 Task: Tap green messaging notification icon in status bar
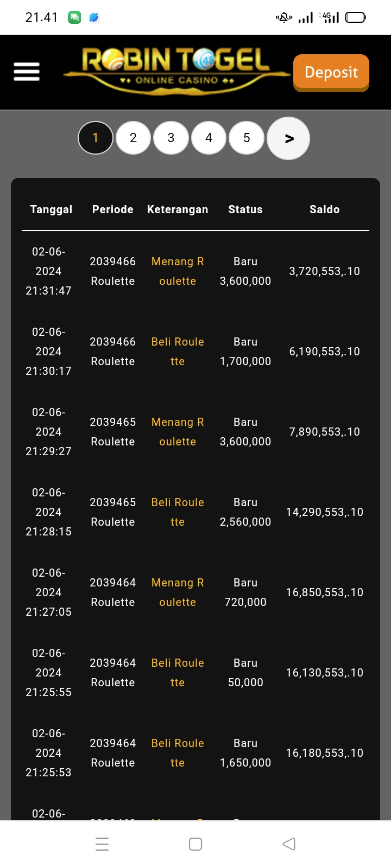74,17
